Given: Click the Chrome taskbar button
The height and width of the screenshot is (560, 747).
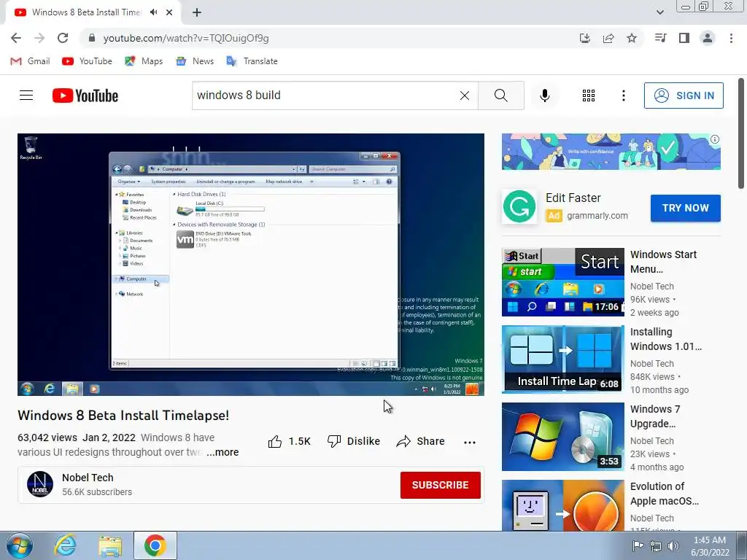Looking at the screenshot, I should tap(155, 545).
